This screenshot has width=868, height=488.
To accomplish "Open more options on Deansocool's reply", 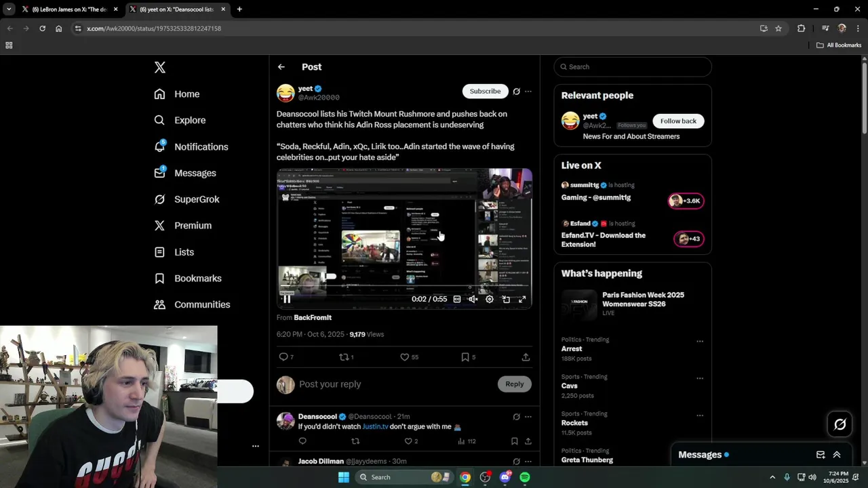I will click(528, 417).
